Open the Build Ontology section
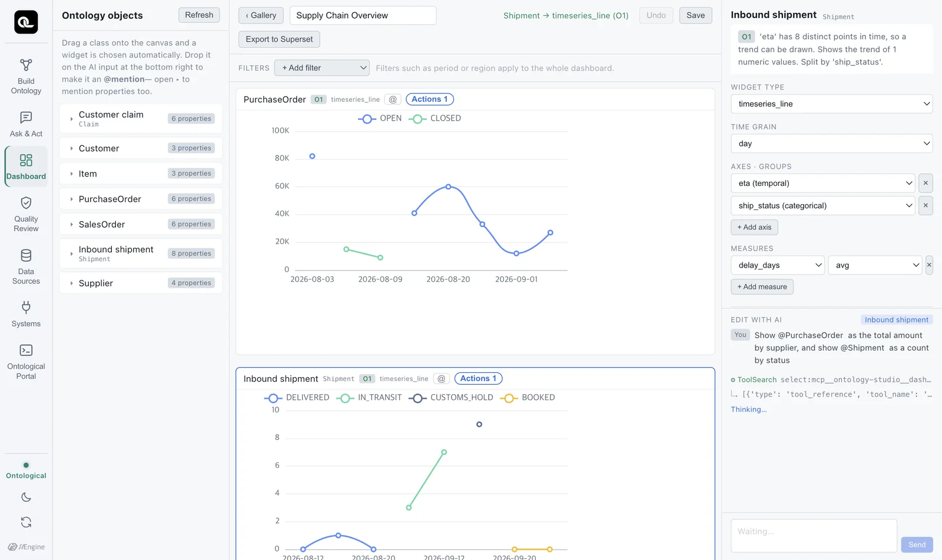Viewport: 942px width, 560px height. (26, 76)
